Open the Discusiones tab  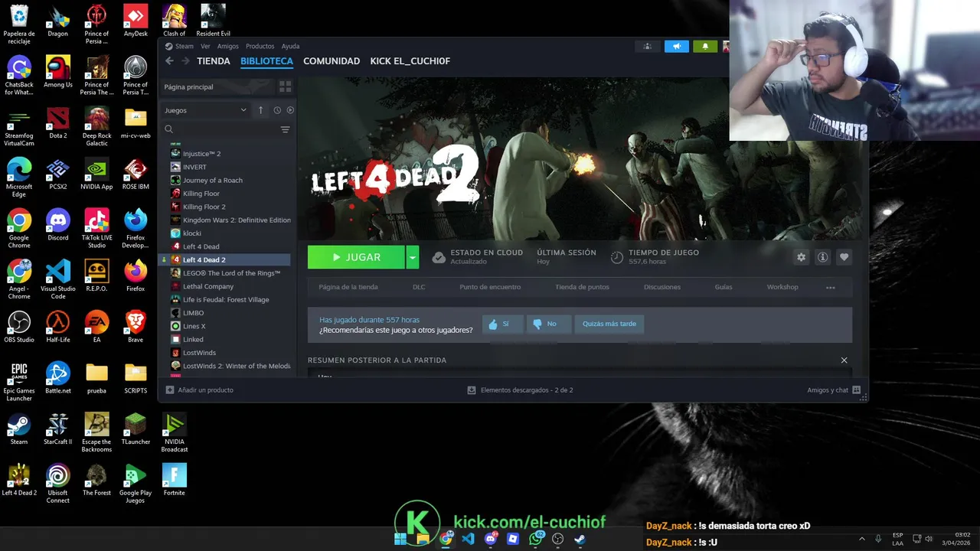662,287
